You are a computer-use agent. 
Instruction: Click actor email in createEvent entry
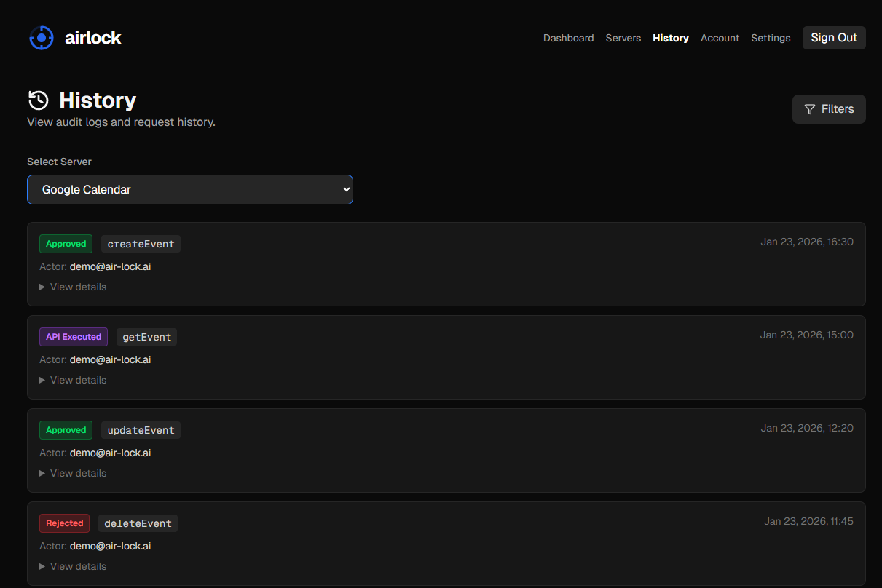tap(111, 266)
